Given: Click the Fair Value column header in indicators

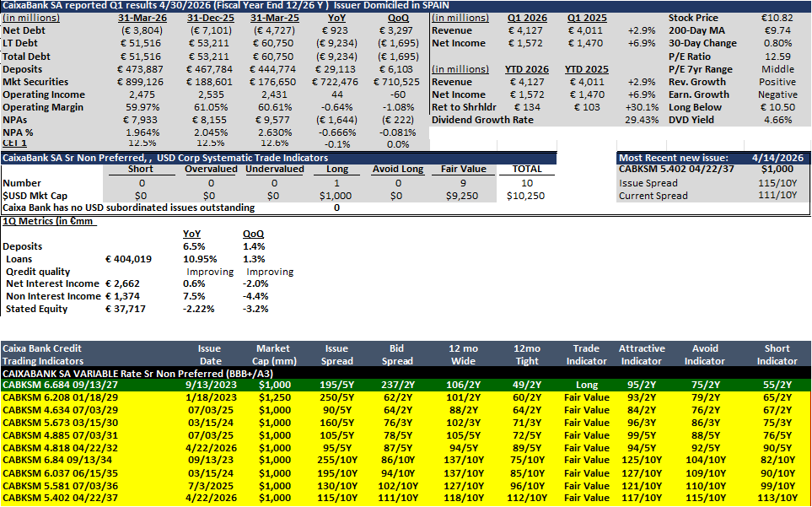Looking at the screenshot, I should (464, 170).
